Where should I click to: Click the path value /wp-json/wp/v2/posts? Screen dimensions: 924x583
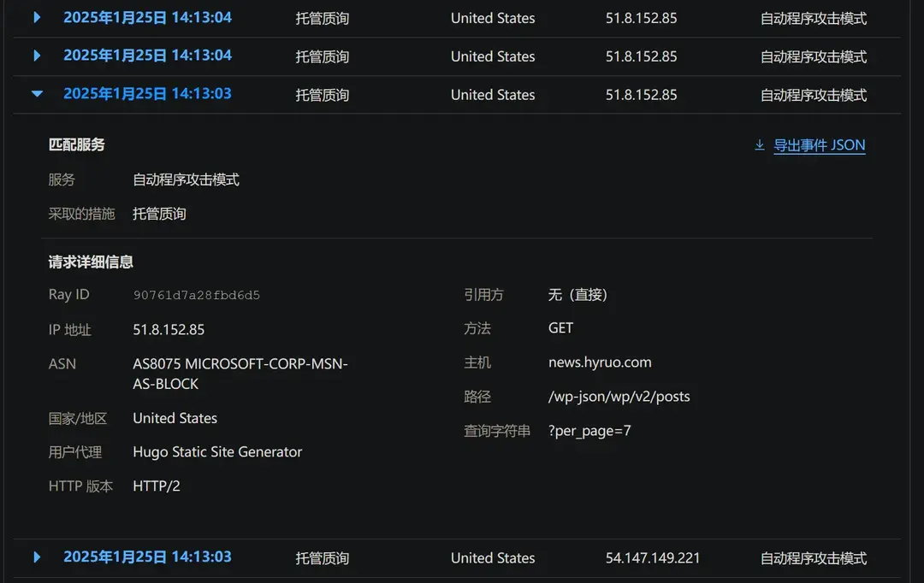pos(619,397)
